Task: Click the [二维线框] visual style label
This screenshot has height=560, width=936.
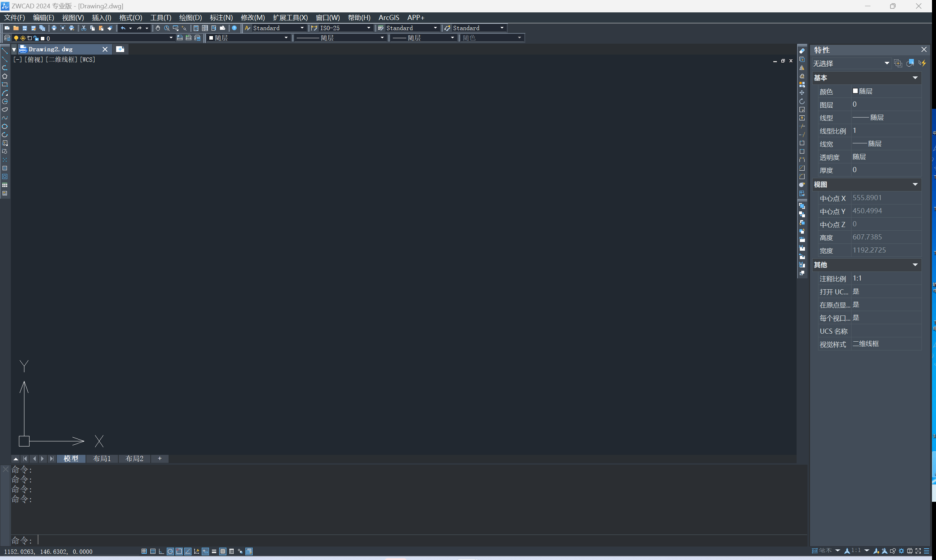Action: click(x=61, y=60)
